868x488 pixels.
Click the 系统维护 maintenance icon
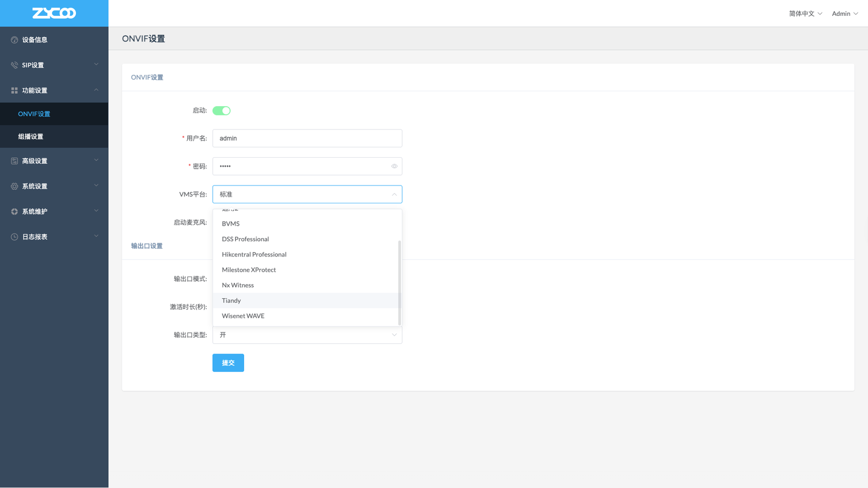pyautogui.click(x=15, y=211)
